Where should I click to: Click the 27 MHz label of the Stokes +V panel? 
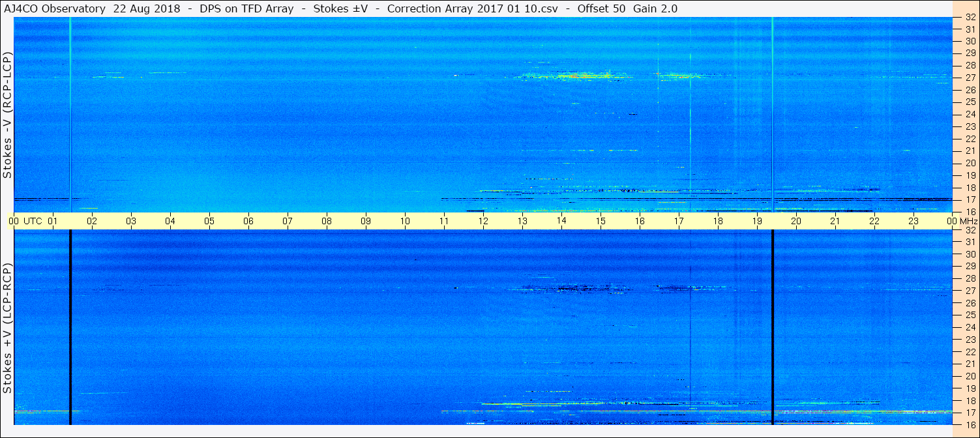point(970,291)
